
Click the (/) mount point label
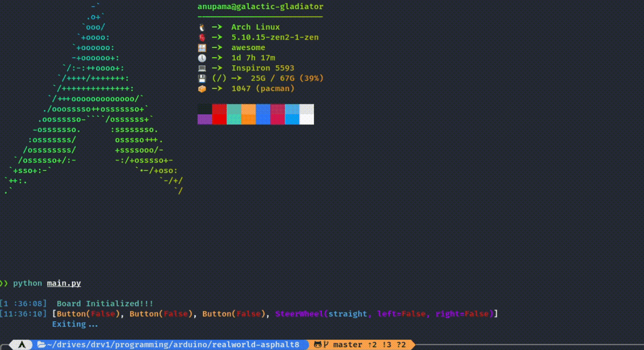219,78
